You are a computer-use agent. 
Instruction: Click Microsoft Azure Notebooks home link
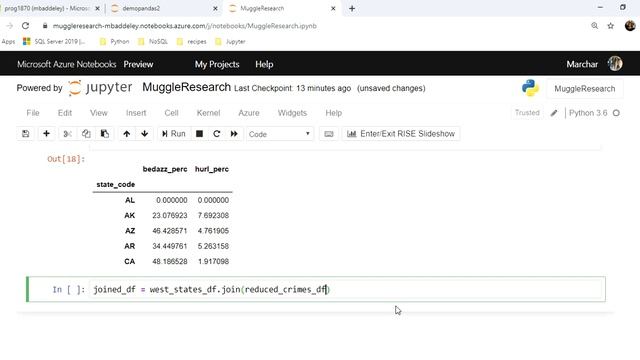pos(67,64)
